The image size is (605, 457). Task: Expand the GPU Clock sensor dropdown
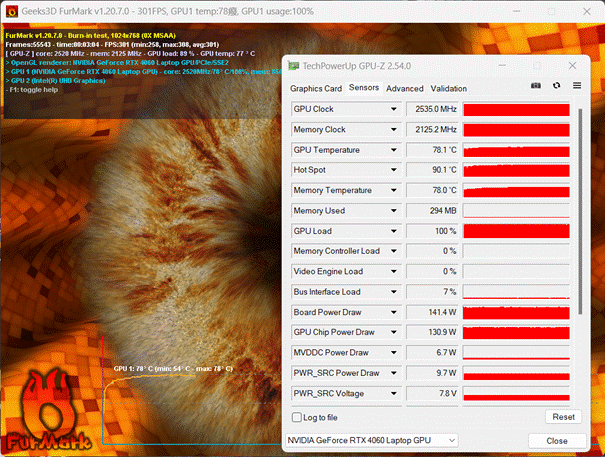(393, 108)
